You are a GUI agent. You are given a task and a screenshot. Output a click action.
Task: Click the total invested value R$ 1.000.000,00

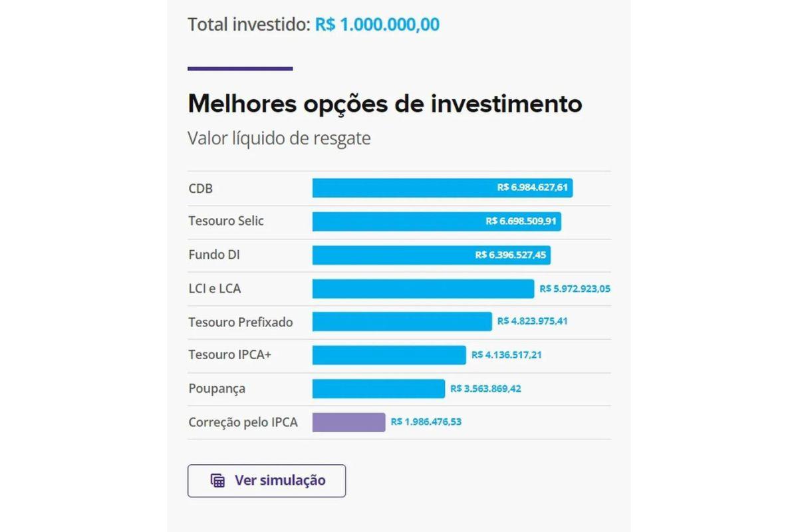[x=377, y=24]
